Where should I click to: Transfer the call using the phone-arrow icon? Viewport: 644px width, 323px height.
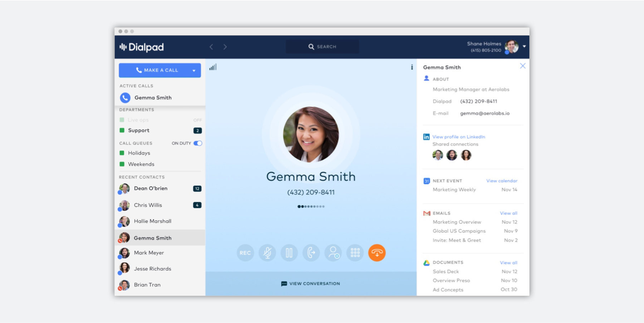(311, 253)
